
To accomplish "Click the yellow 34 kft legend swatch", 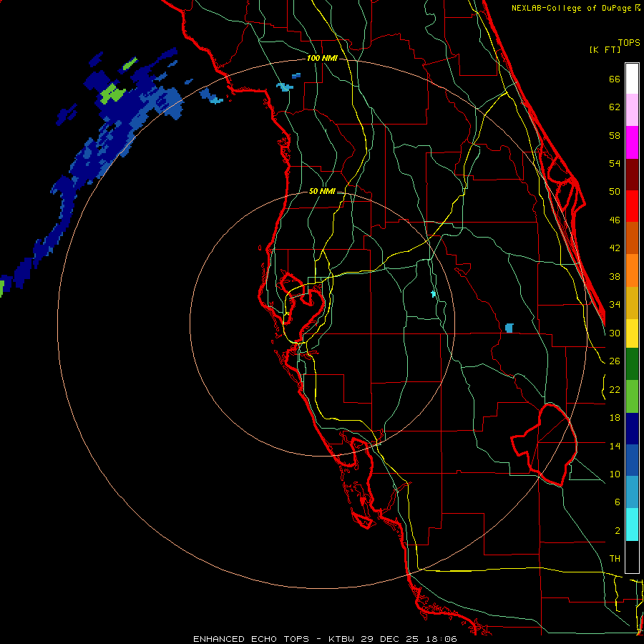I will [x=632, y=333].
